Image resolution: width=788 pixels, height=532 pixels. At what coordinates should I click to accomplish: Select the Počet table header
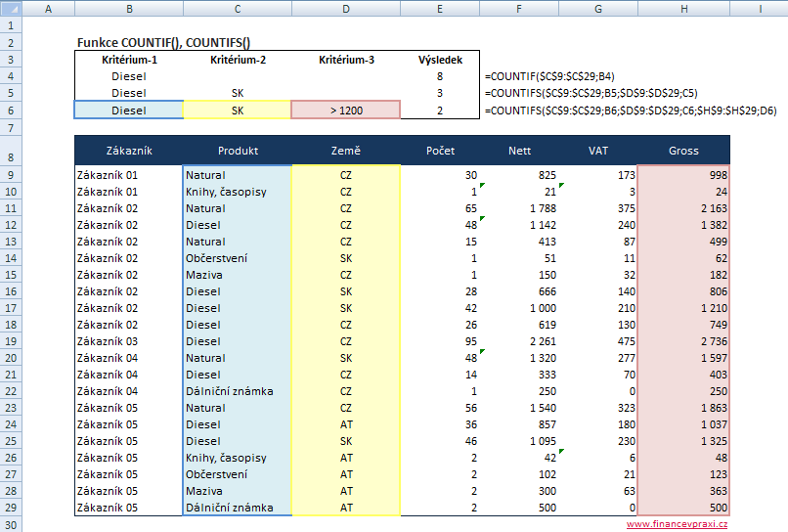click(440, 151)
